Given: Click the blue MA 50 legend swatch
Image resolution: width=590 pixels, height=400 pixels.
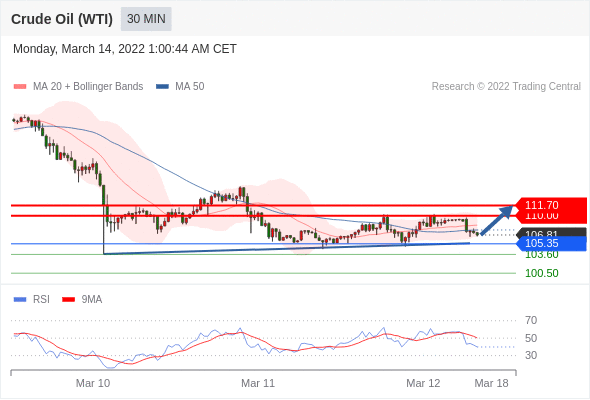Looking at the screenshot, I should coord(162,87).
